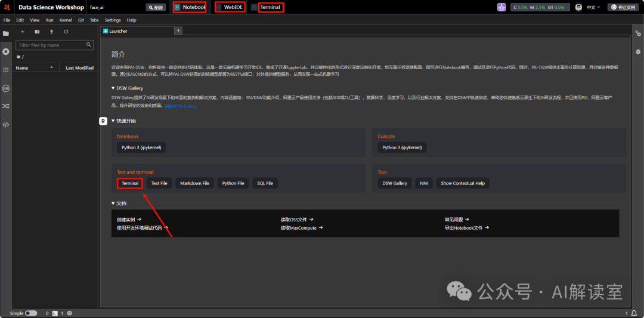Click Show Contextual Help button
The width and height of the screenshot is (644, 318).
(463, 183)
